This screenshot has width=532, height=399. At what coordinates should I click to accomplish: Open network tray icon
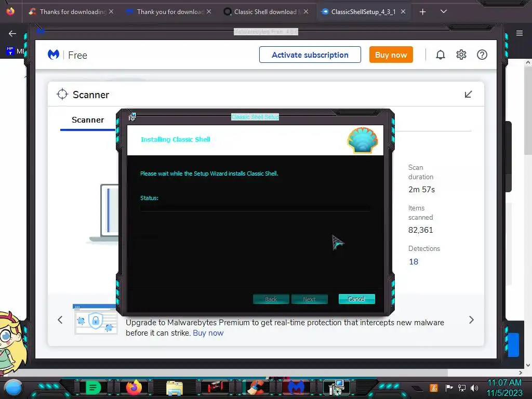coord(461,388)
